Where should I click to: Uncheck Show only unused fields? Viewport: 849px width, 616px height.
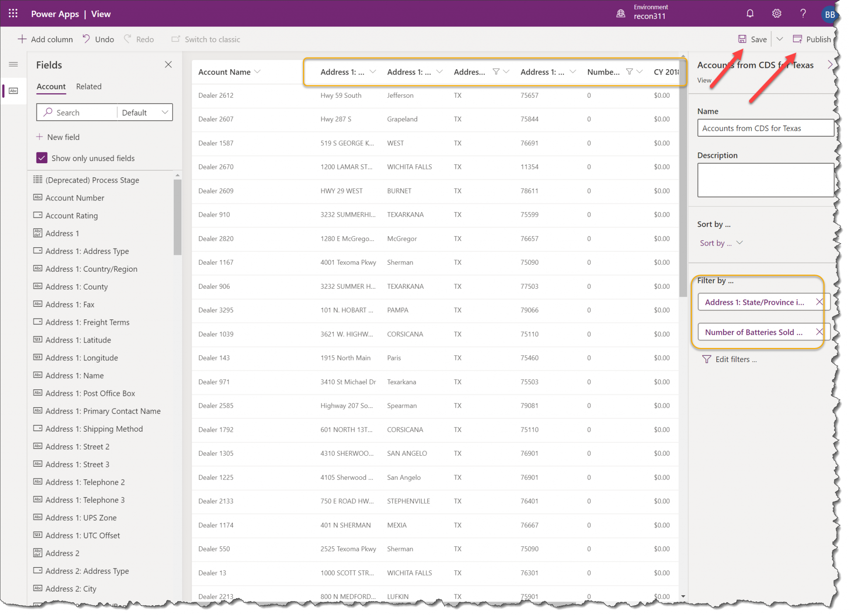[x=41, y=158]
